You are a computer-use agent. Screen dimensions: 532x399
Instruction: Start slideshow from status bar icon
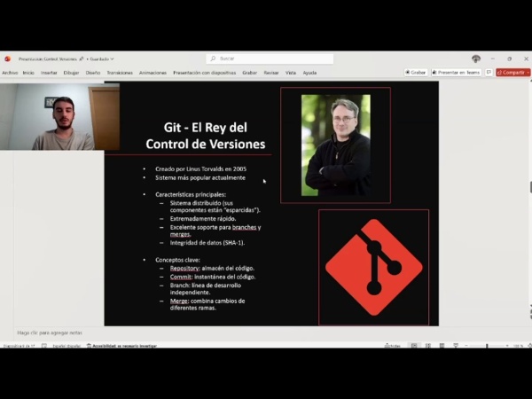[457, 346]
